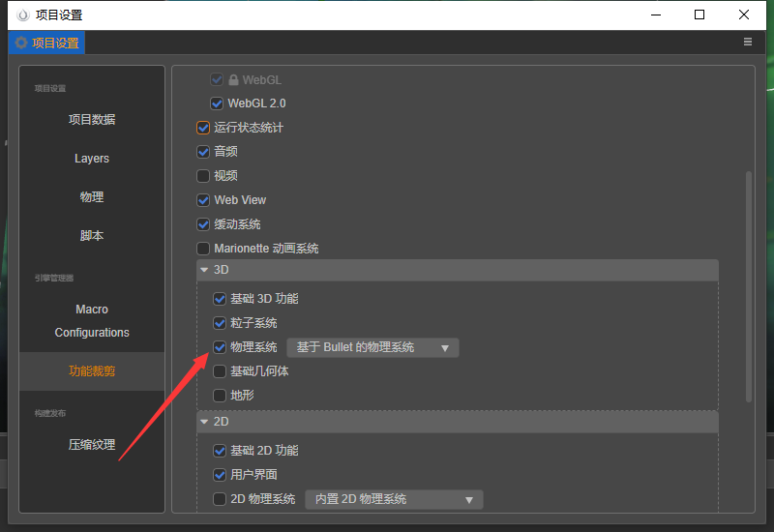The height and width of the screenshot is (532, 774).
Task: Select Layers in the sidebar
Action: [92, 159]
